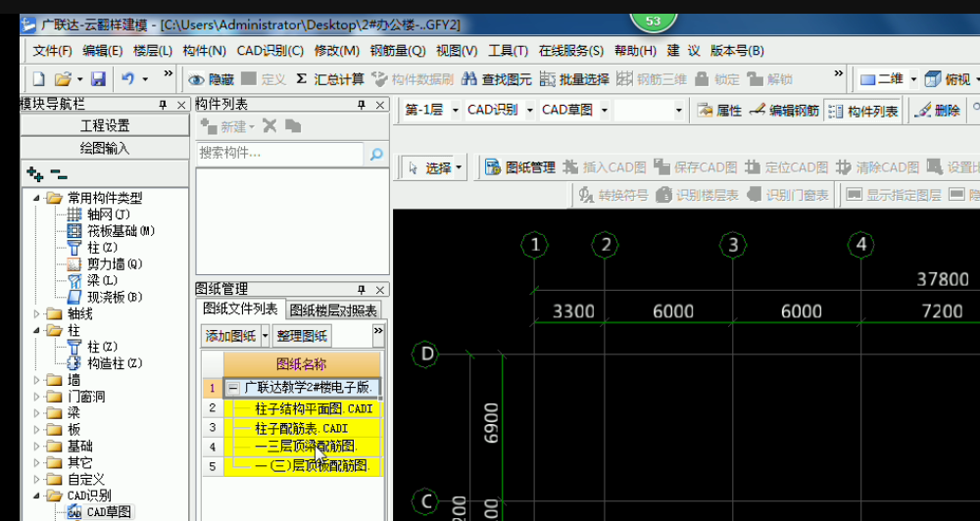980x521 pixels.
Task: Click the 整理图纸 button
Action: tap(302, 336)
